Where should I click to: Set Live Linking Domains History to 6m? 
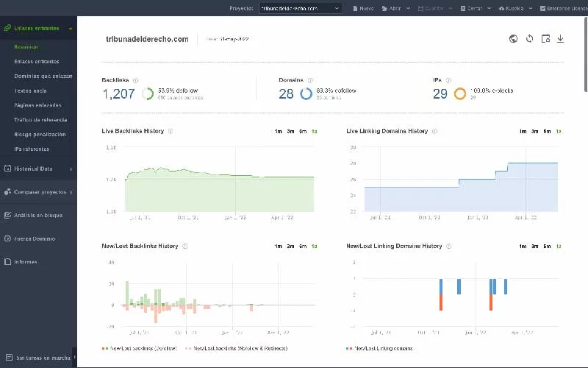(547, 132)
